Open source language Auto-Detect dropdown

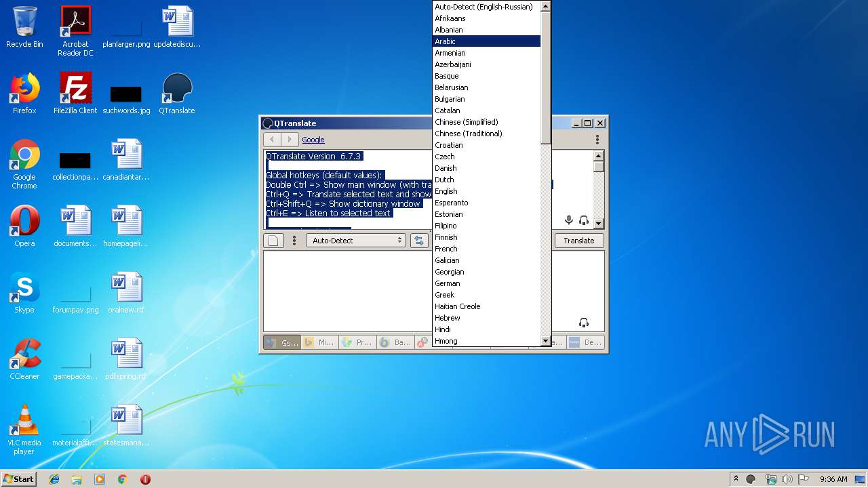[x=356, y=241]
